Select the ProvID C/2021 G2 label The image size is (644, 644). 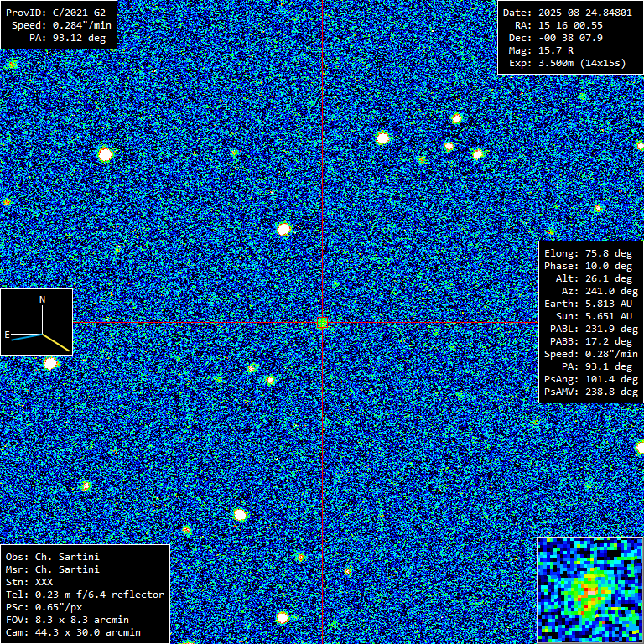[x=58, y=13]
